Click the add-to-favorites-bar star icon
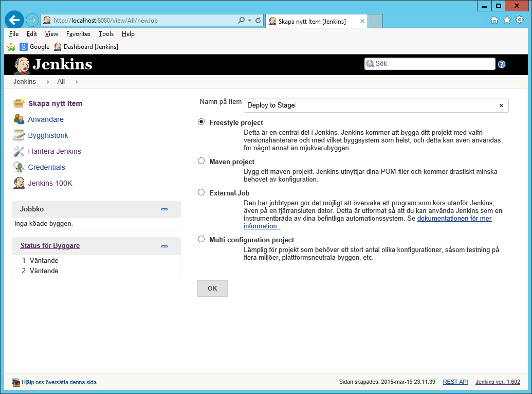This screenshot has height=394, width=532. coord(11,47)
